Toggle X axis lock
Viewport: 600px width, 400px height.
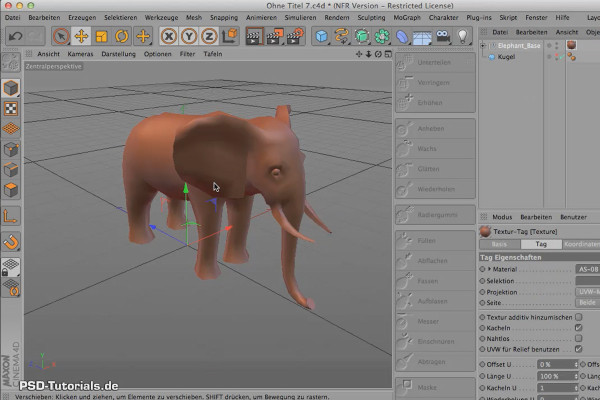pos(169,36)
